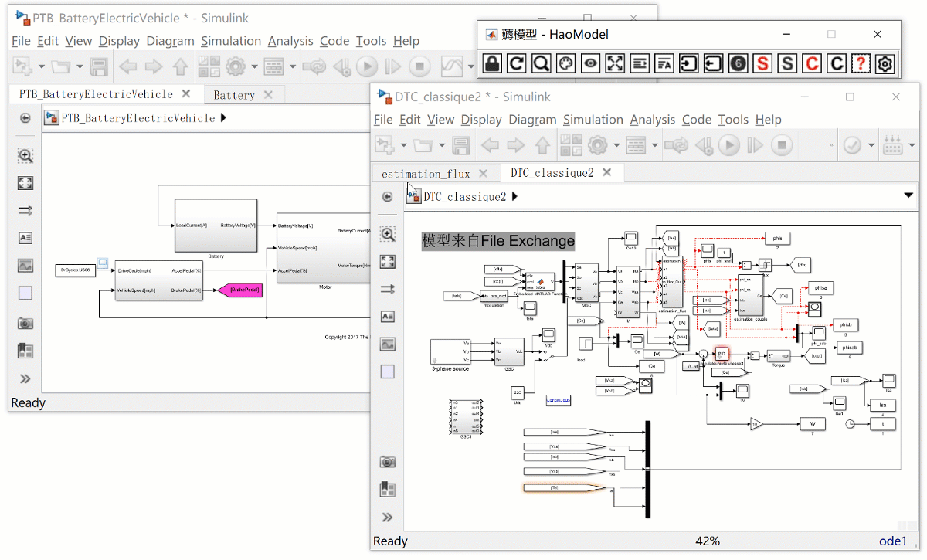
Task: Click Zoom tool in PTB window palette
Action: (x=25, y=155)
